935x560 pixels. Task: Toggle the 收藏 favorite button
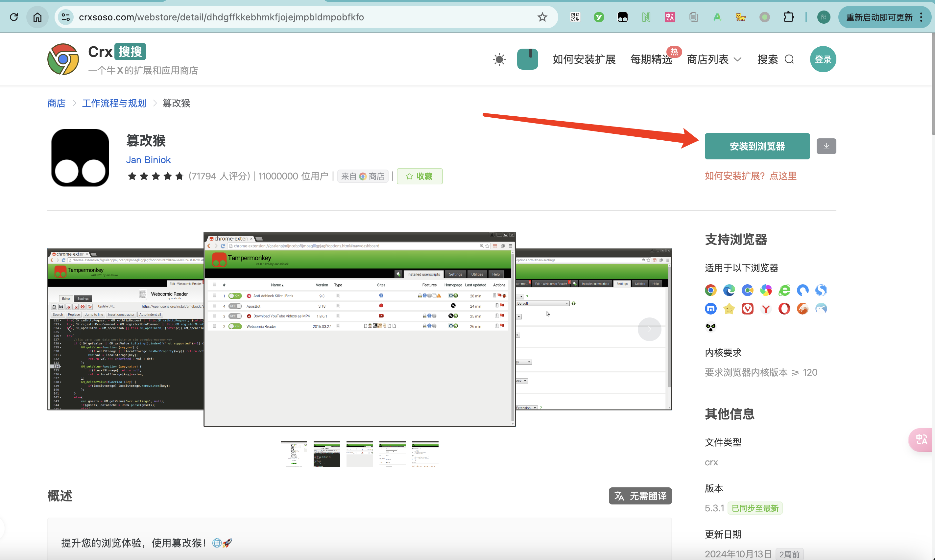420,176
